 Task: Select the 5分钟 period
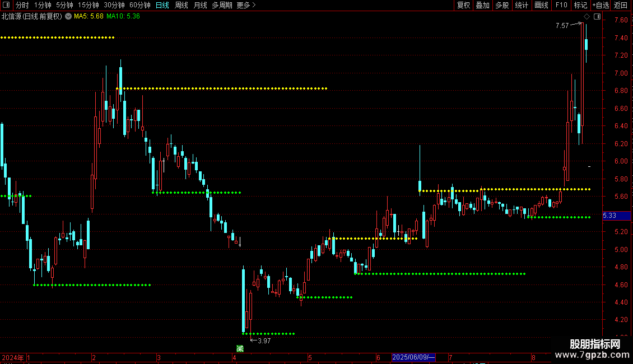coord(64,5)
